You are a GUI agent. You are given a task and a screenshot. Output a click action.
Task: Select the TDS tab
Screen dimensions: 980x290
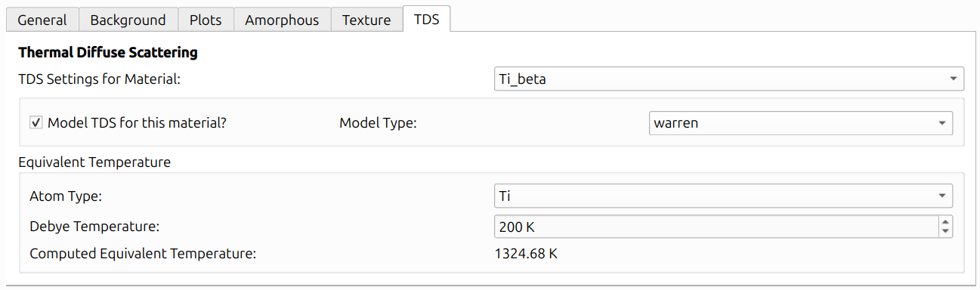pos(426,19)
